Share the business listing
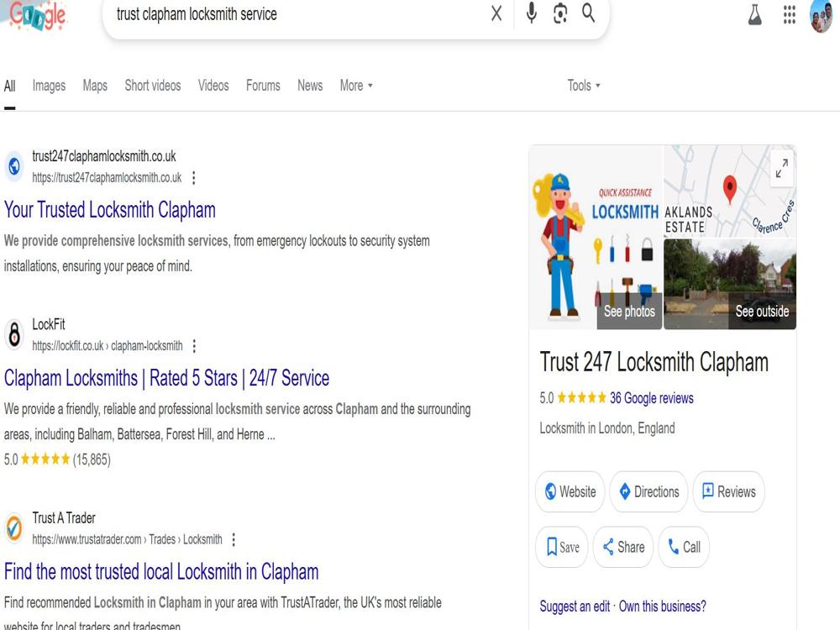Screen dimensions: 840x630 [x=623, y=547]
